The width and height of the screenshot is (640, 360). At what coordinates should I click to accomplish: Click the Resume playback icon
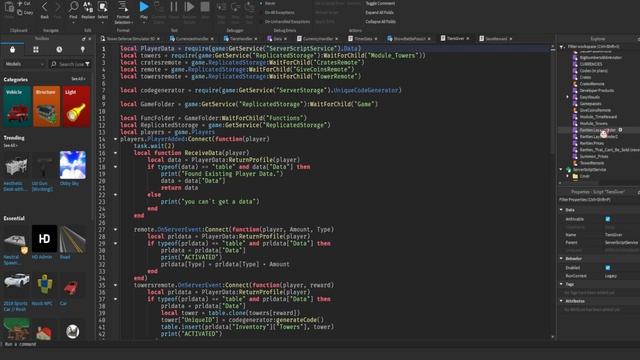(189, 7)
